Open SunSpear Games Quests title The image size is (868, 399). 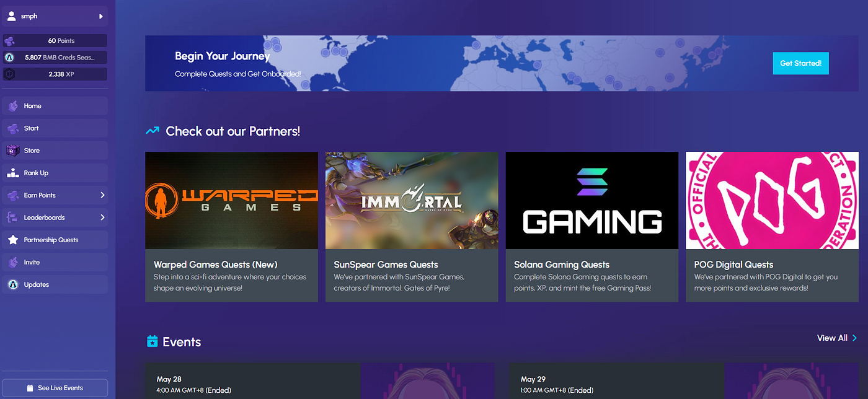point(386,265)
